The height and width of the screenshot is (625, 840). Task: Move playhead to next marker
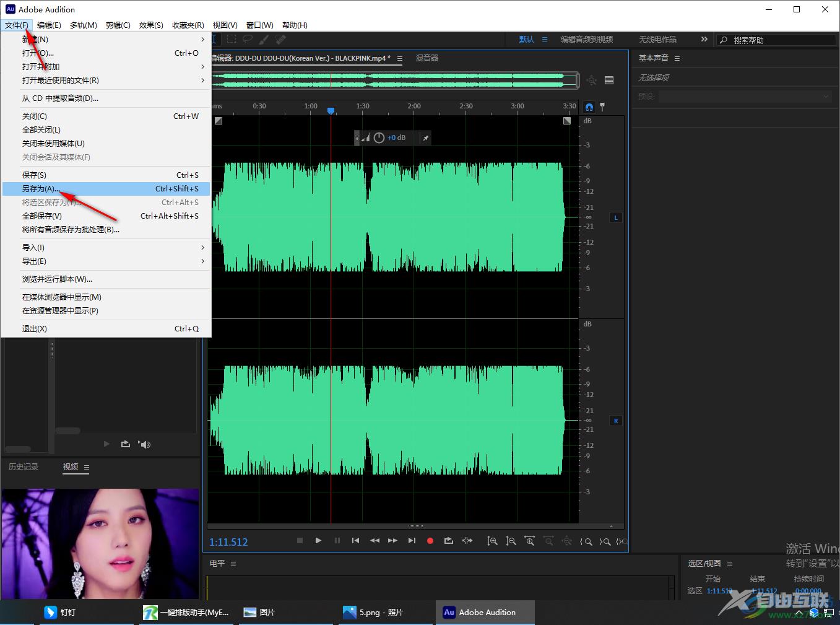(x=412, y=540)
